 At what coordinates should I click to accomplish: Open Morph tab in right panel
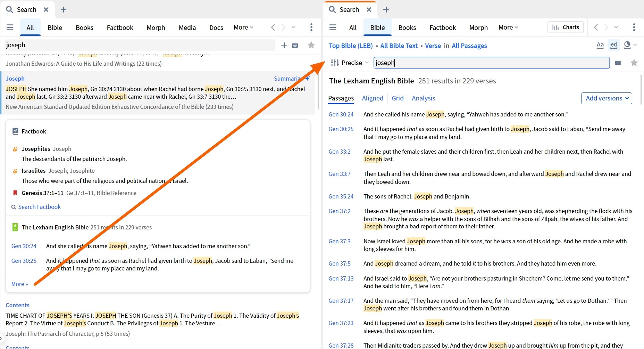(x=478, y=27)
